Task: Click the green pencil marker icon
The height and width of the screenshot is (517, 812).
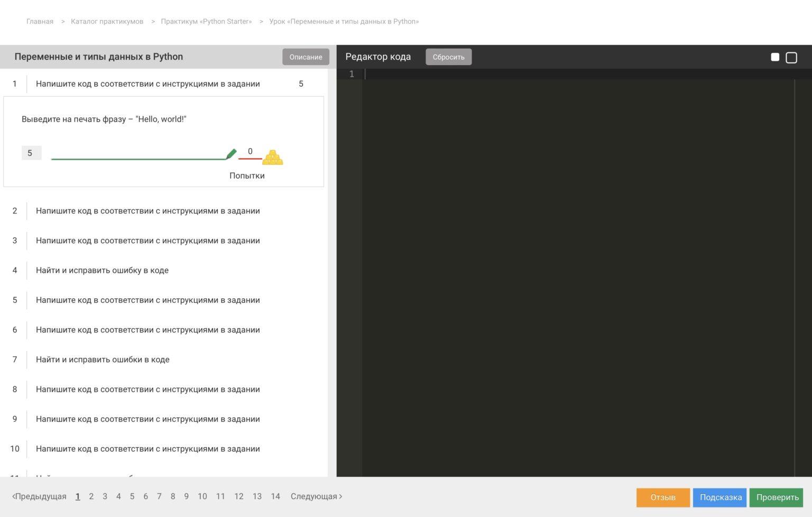Action: [x=231, y=154]
